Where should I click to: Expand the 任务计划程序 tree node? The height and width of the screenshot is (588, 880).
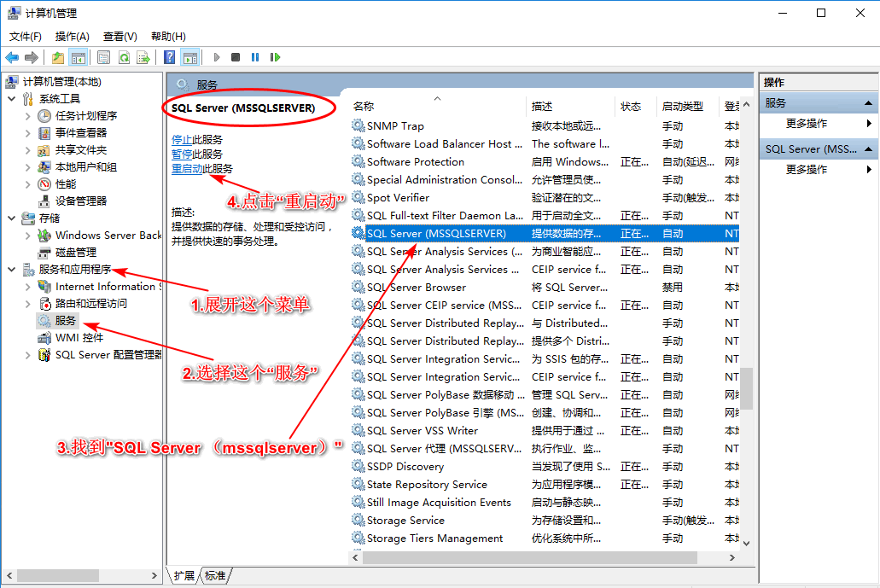[28, 116]
